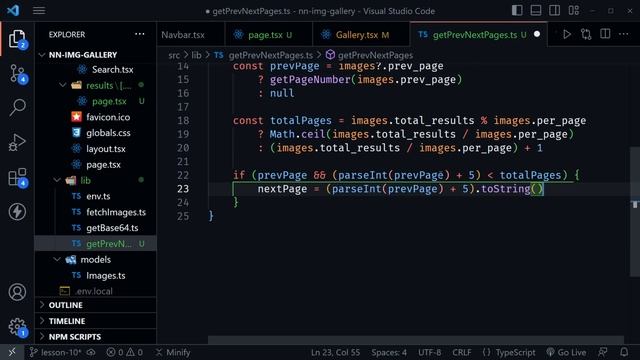Screen dimensions: 640x360
Task: Toggle the bottom panel layout icon
Action: click(x=536, y=11)
